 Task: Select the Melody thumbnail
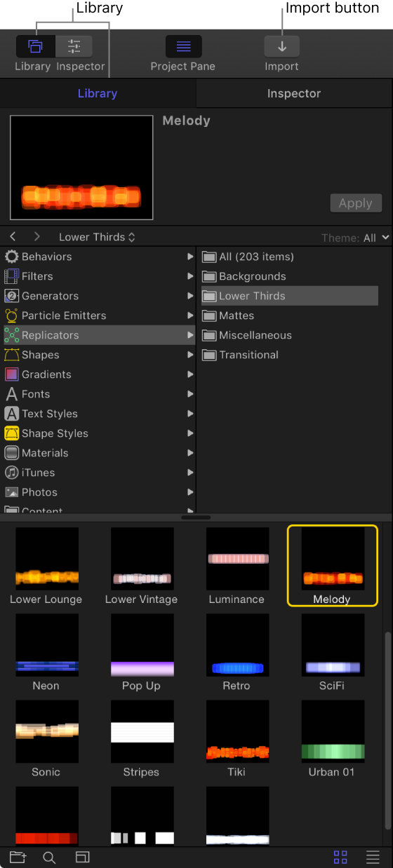pos(333,559)
